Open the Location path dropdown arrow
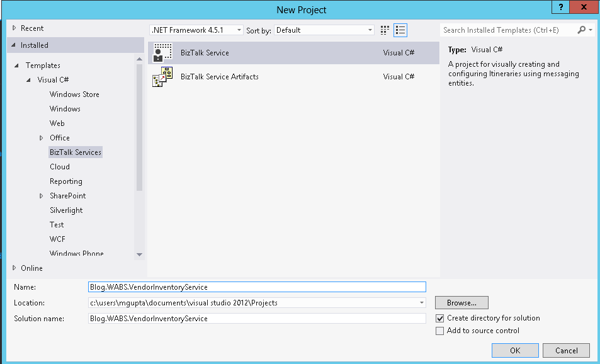 click(x=422, y=303)
